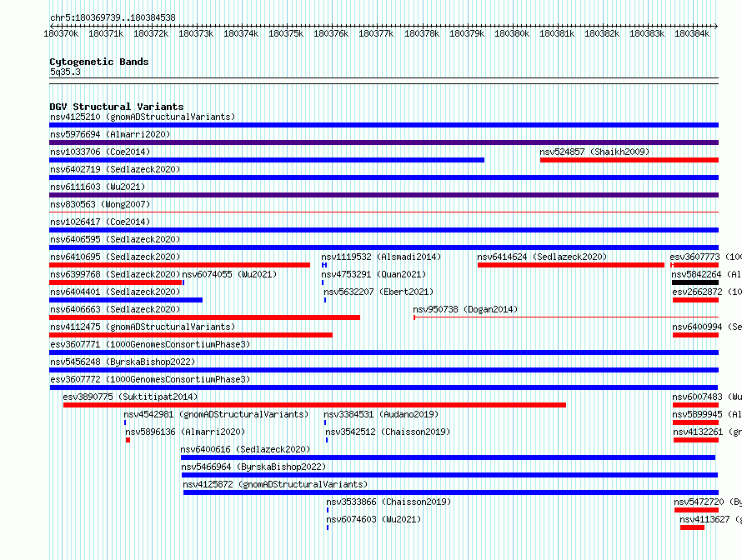
Task: Click the small blue marker under nsv1119532
Action: (324, 265)
